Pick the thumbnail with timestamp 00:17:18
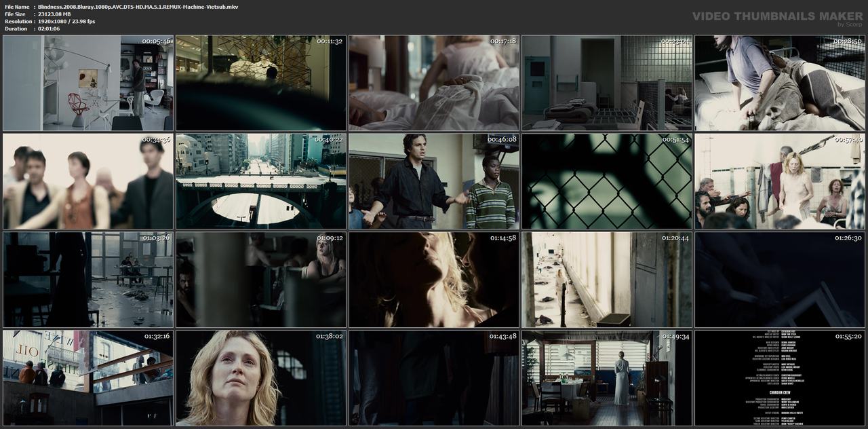 (x=434, y=83)
